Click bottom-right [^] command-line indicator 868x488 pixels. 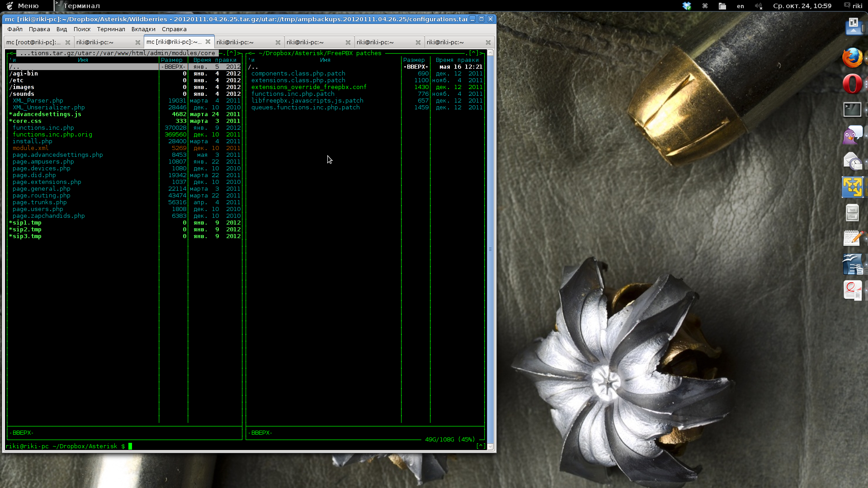pos(481,446)
